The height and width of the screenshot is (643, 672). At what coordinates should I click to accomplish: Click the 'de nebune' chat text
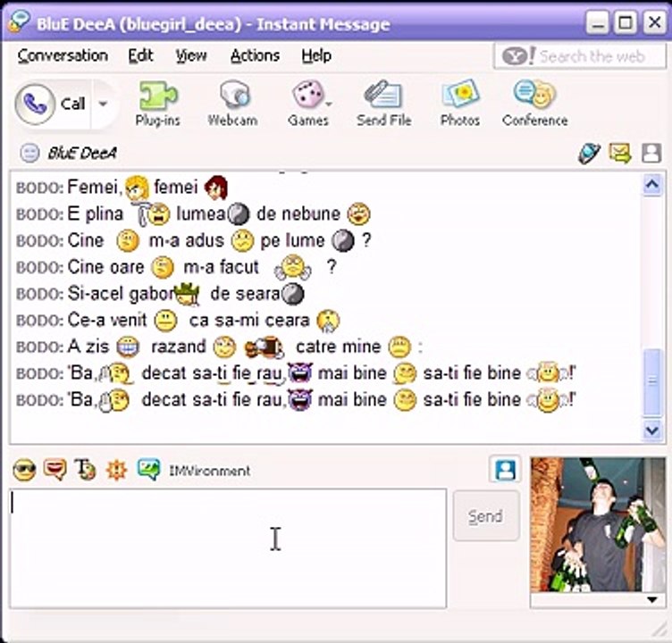298,213
